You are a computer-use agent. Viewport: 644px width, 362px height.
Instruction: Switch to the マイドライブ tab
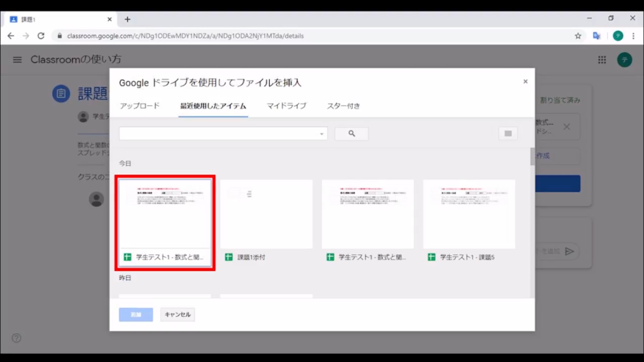coord(286,106)
